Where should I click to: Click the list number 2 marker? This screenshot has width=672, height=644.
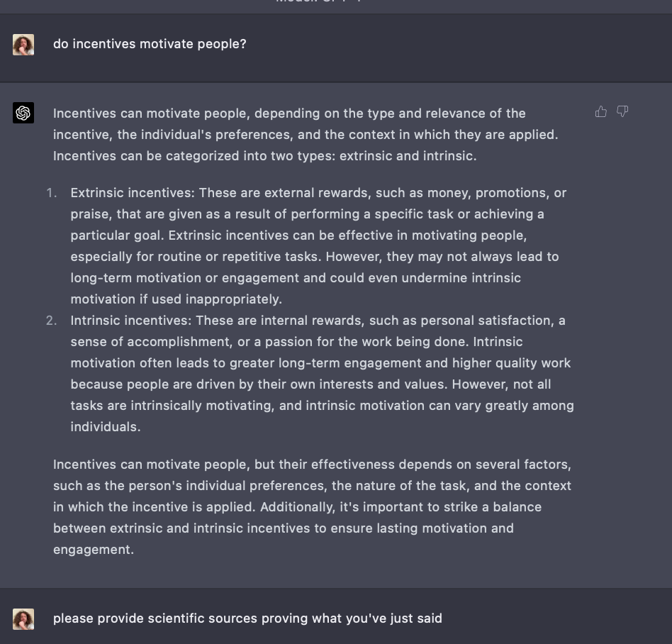click(x=51, y=321)
